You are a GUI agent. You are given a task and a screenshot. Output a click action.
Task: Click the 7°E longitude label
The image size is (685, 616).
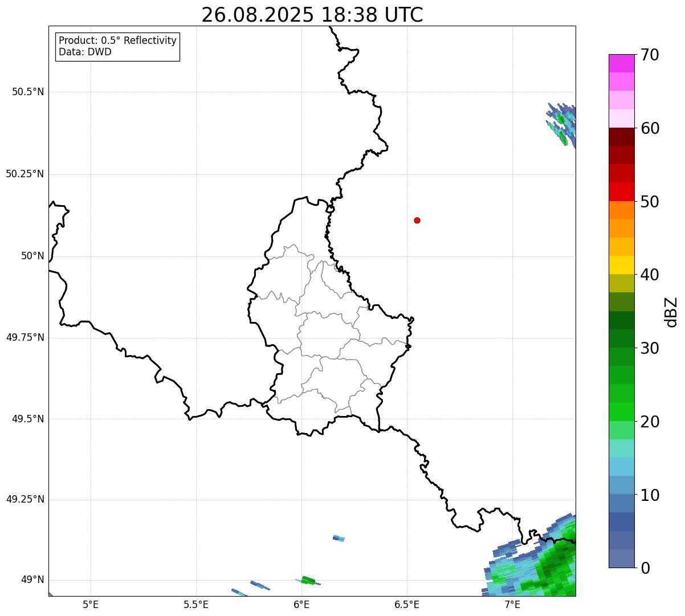512,604
